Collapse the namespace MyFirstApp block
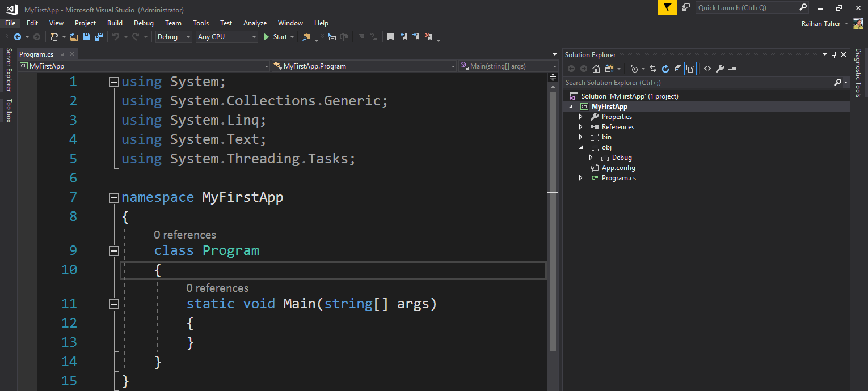This screenshot has height=391, width=868. coord(113,197)
